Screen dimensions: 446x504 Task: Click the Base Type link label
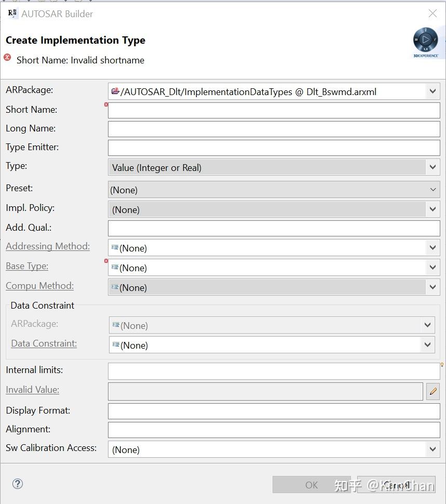[x=27, y=266]
